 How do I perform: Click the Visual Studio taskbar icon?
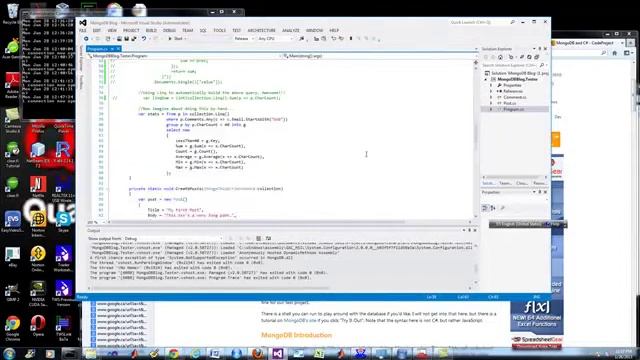(x=278, y=353)
